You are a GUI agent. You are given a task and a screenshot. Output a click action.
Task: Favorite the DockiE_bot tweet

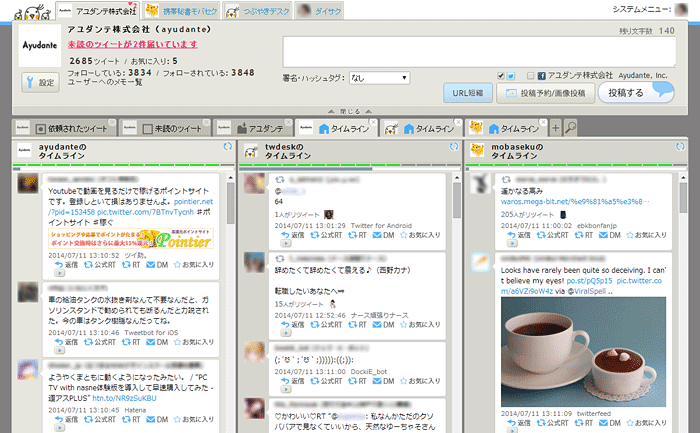(x=420, y=381)
